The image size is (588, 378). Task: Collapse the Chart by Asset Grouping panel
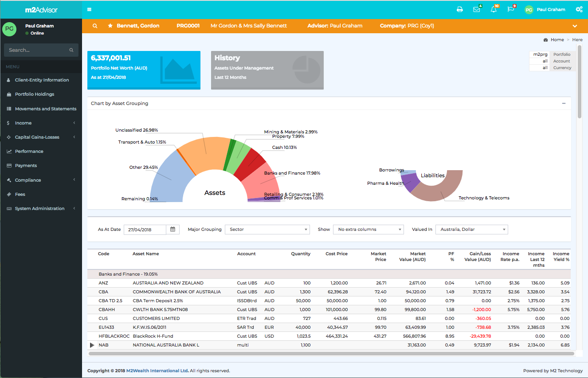click(564, 103)
